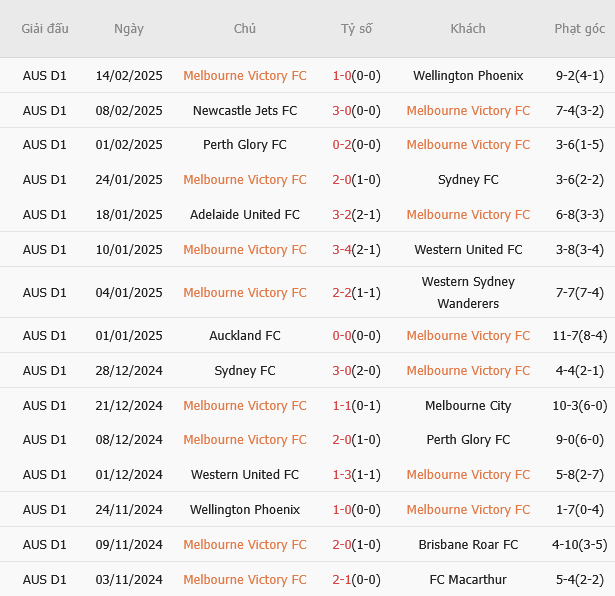
Task: Click score 2-1(0-0) versus FC Macarthur
Action: point(357,580)
